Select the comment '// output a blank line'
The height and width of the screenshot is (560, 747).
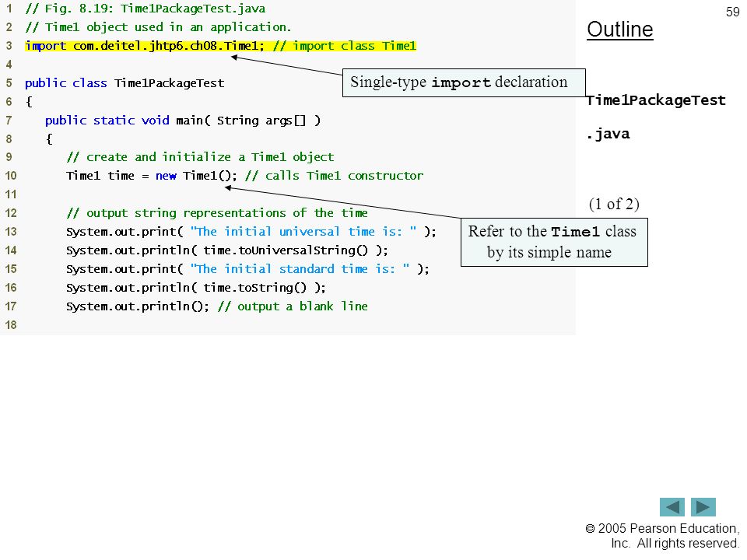pos(293,306)
